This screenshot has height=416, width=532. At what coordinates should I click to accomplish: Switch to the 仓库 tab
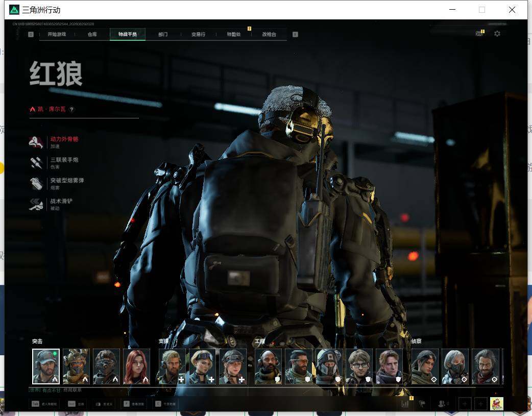(92, 34)
